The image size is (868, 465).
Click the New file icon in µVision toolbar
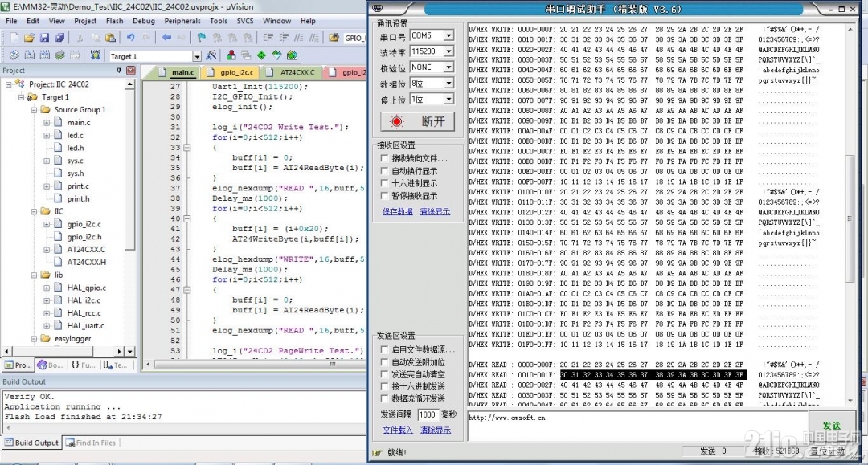(x=14, y=38)
